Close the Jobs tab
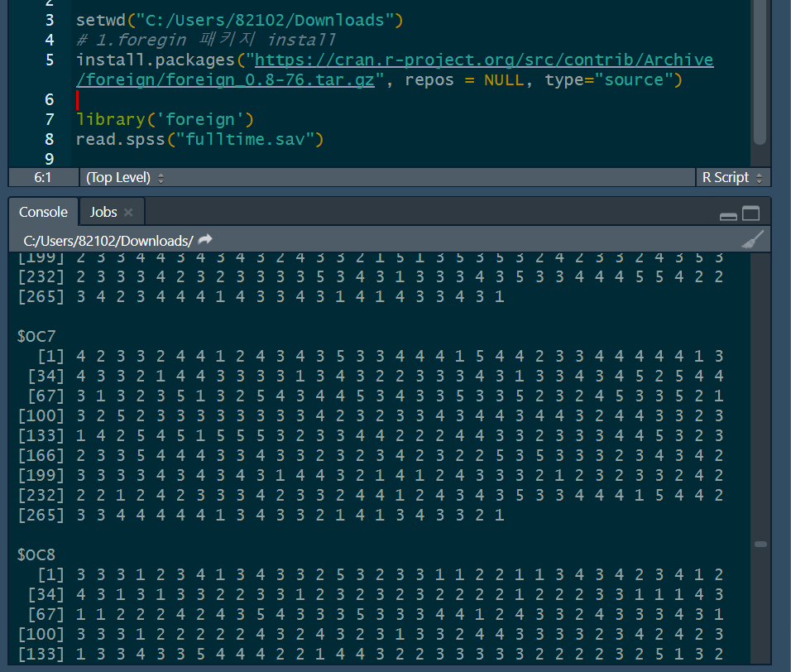The image size is (791, 672). click(128, 213)
